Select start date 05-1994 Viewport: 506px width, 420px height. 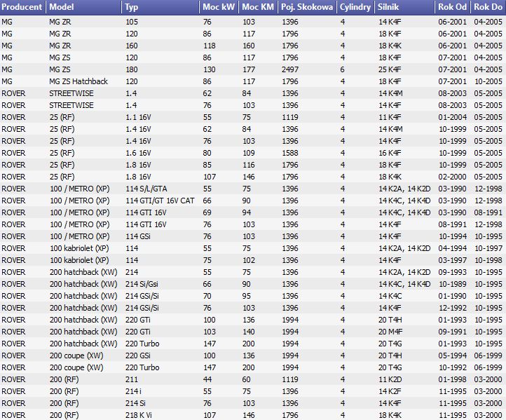453,355
